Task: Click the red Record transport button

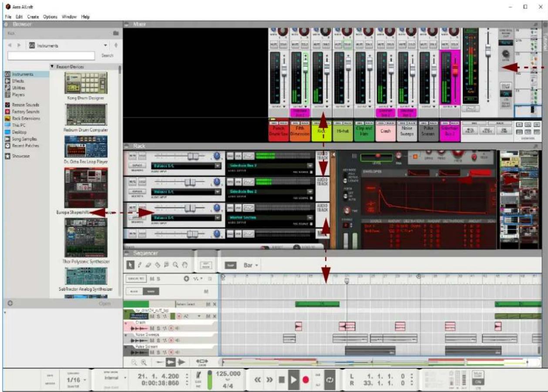Action: [x=306, y=379]
